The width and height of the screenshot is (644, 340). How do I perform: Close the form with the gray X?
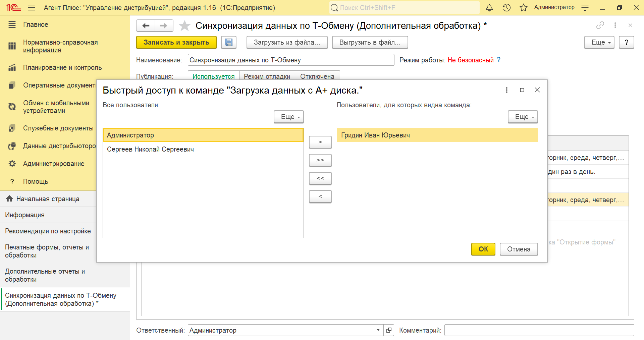(x=630, y=25)
